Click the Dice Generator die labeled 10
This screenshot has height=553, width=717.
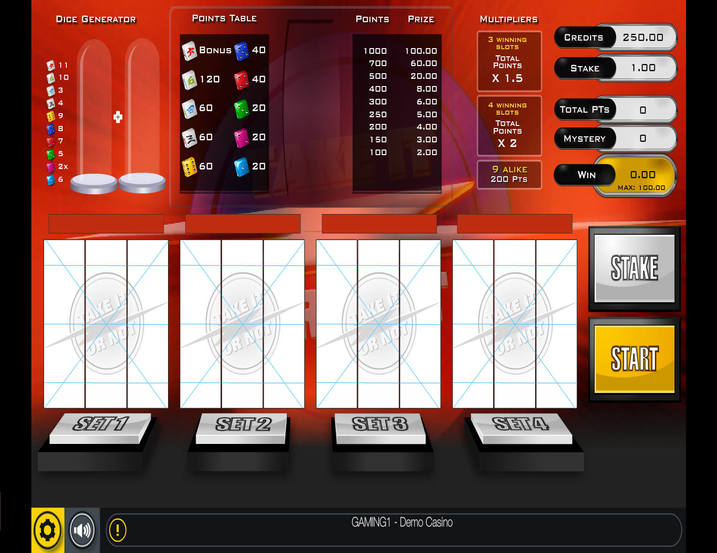(x=51, y=78)
